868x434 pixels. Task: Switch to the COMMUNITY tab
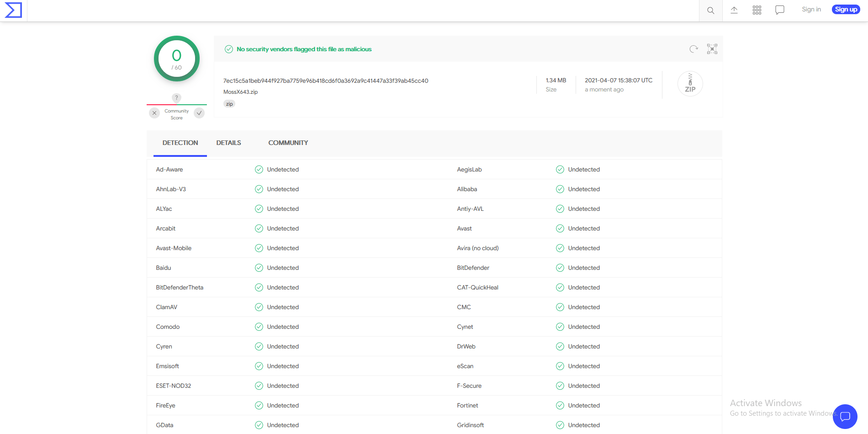tap(288, 143)
